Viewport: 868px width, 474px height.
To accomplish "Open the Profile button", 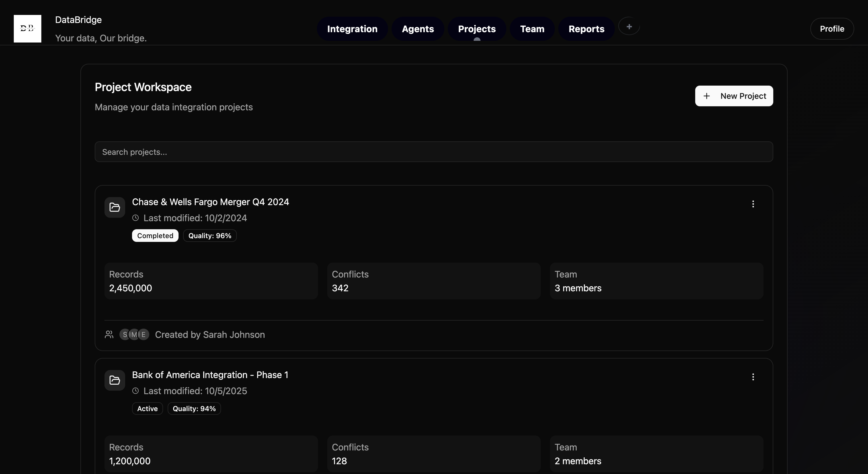I will point(832,29).
